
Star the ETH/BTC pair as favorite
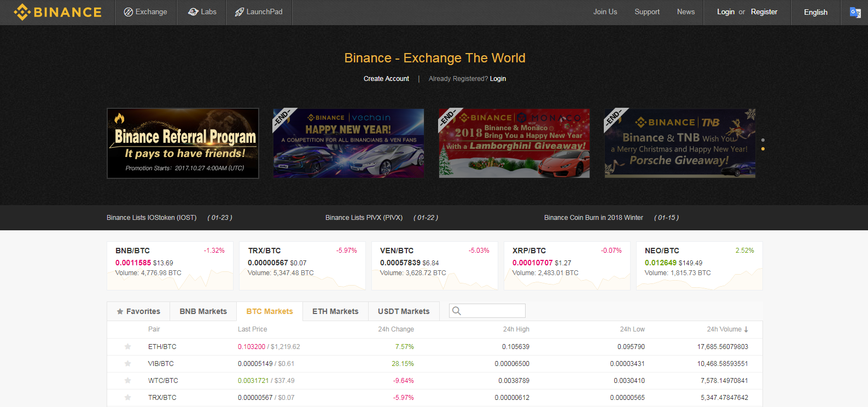(127, 346)
